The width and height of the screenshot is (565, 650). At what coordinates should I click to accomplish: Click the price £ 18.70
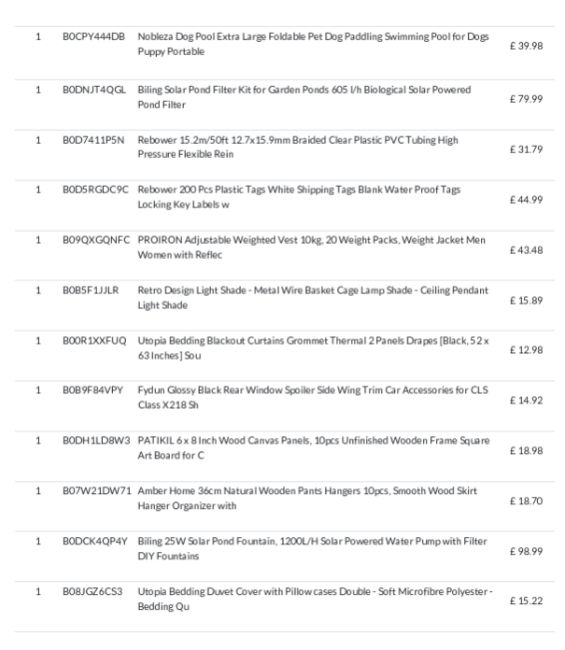[x=526, y=501]
